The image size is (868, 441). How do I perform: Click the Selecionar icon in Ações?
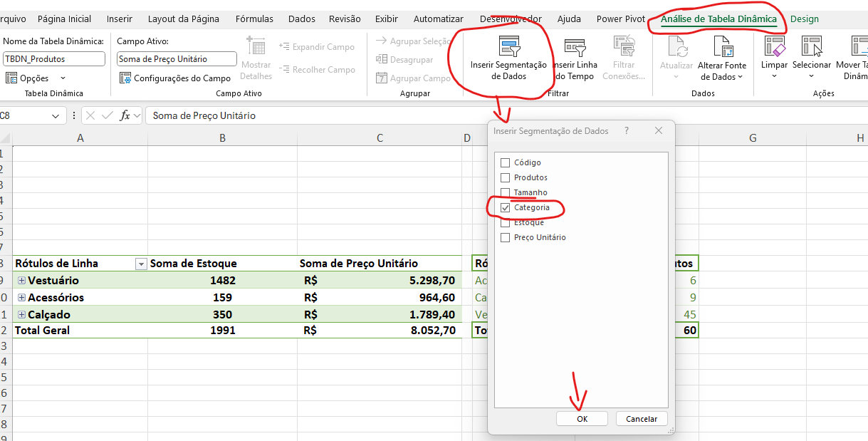[x=812, y=46]
